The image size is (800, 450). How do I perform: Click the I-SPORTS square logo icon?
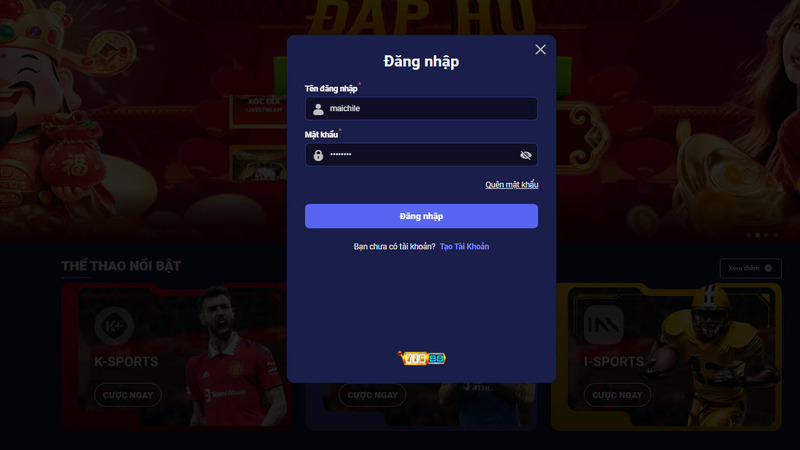coord(604,325)
